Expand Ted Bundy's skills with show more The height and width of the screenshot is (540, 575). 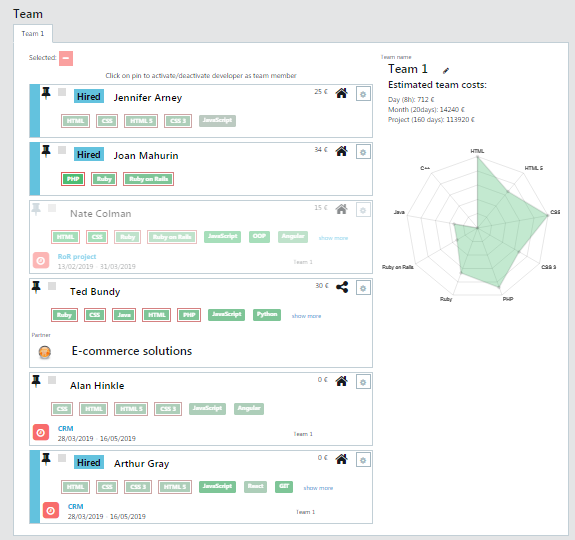(x=307, y=316)
